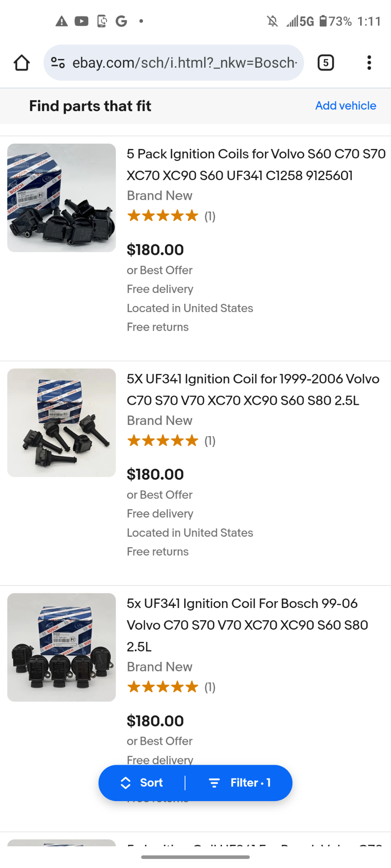
Task: Open the tab switcher showing 5 tabs
Action: [326, 62]
